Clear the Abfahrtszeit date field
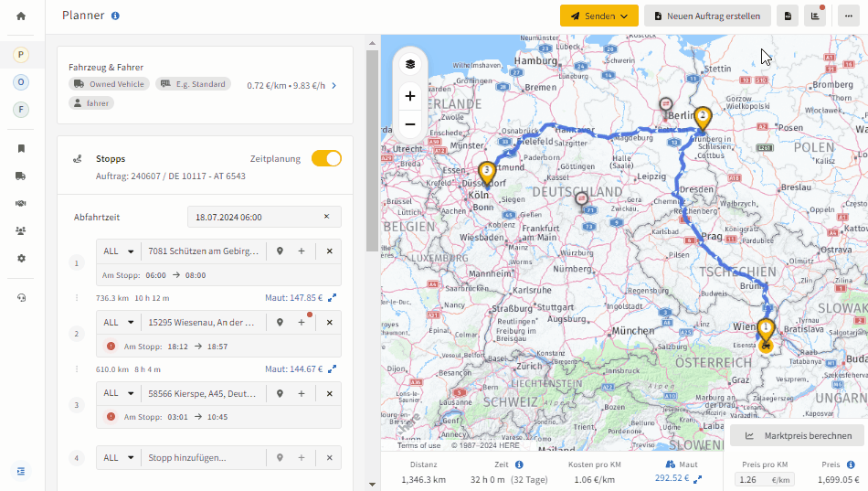 (326, 217)
